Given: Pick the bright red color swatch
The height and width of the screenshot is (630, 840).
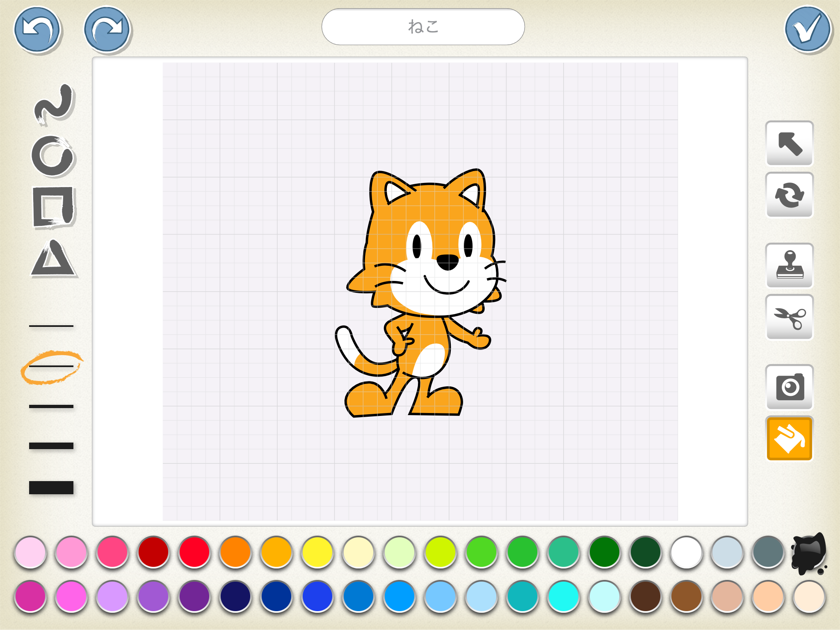Looking at the screenshot, I should click(x=194, y=552).
